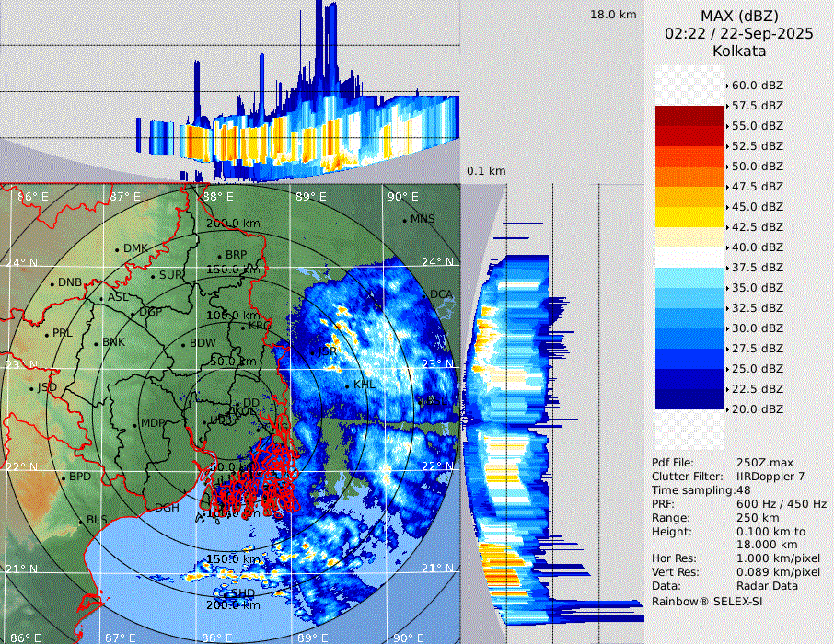Pick the KHL station marker
This screenshot has height=644, width=834.
pos(347,385)
